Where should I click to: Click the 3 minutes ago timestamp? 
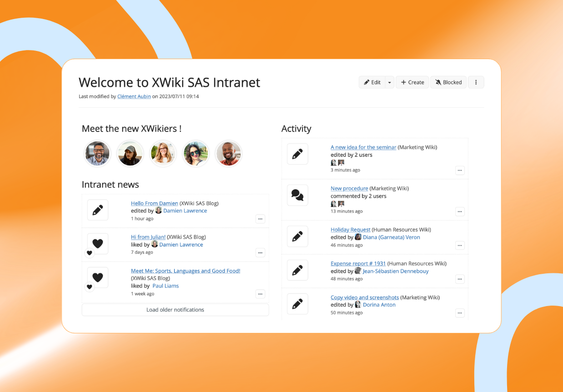345,170
